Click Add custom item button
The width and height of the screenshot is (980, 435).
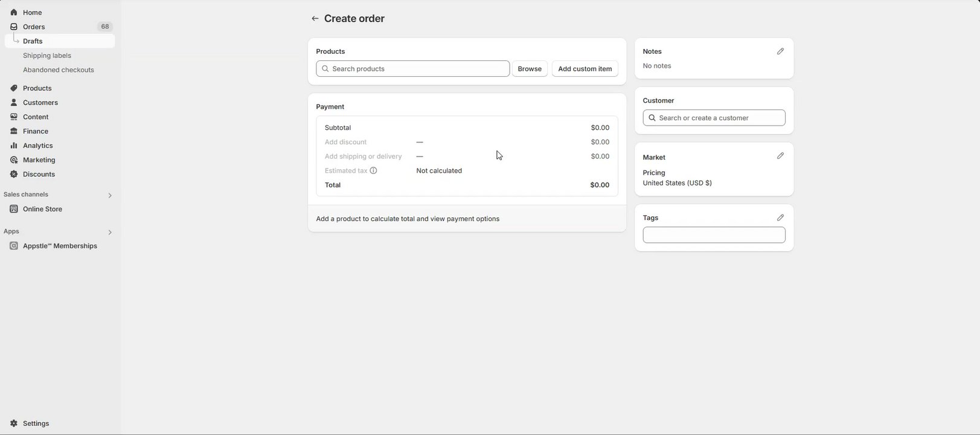(584, 69)
